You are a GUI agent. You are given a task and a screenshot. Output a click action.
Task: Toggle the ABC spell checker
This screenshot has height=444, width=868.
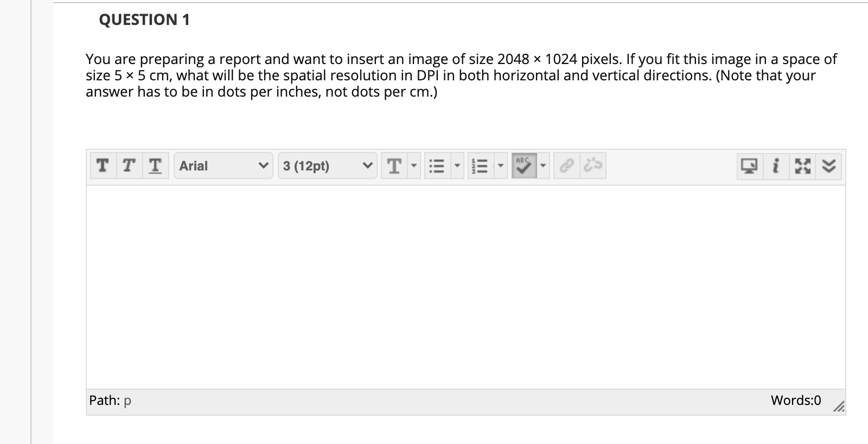click(523, 166)
